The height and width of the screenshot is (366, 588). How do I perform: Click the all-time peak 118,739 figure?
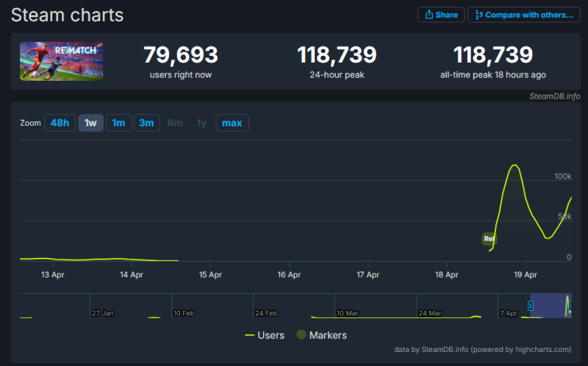click(492, 55)
